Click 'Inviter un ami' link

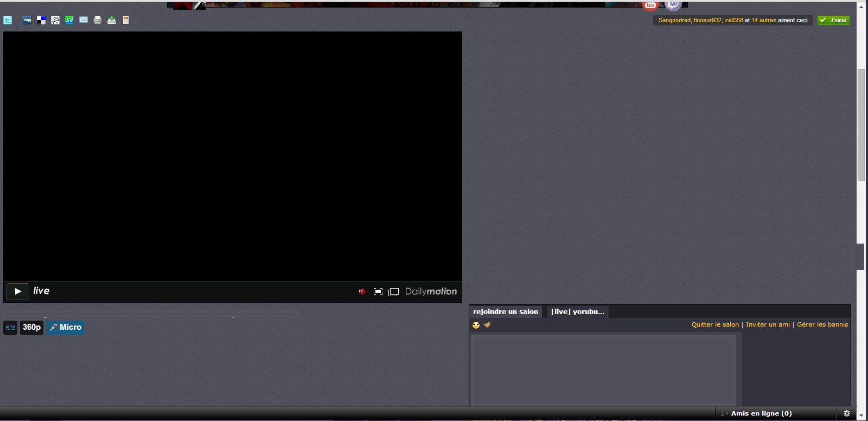click(x=768, y=324)
